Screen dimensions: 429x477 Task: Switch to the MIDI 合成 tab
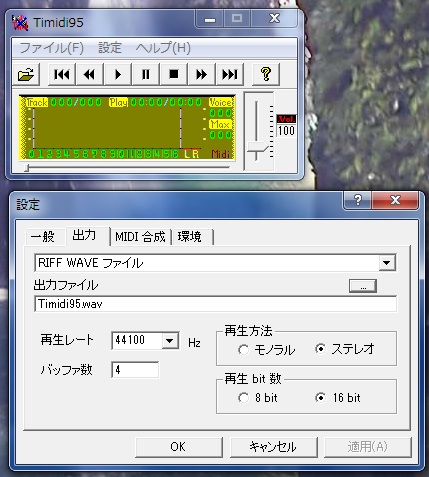(x=140, y=237)
